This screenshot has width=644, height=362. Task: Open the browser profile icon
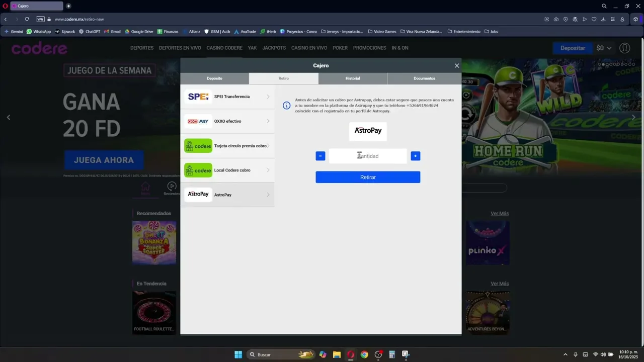[622, 19]
